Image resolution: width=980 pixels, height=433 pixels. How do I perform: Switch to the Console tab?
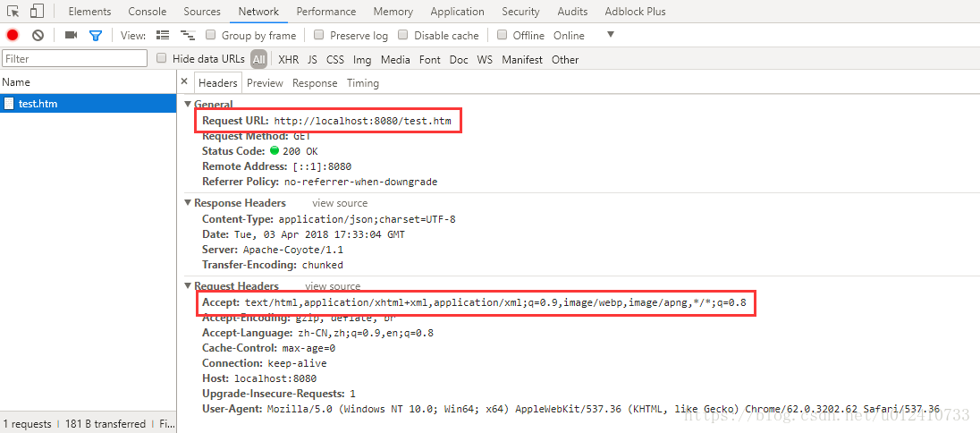[147, 12]
